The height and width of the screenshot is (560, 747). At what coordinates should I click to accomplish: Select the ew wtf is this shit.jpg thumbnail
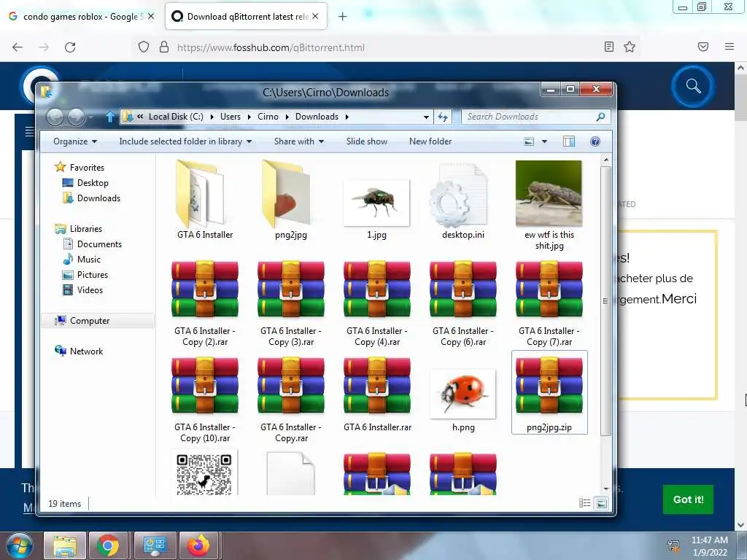point(549,193)
